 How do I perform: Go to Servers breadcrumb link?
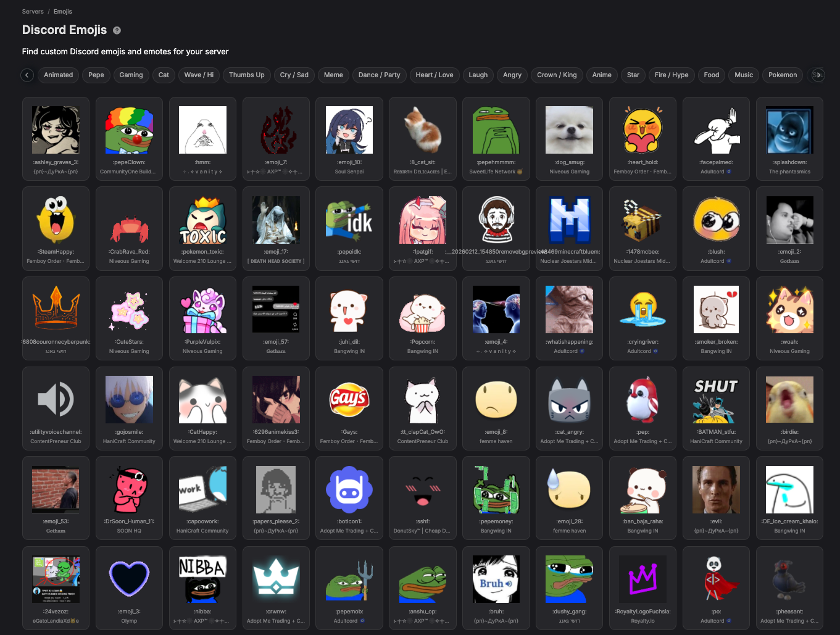33,11
